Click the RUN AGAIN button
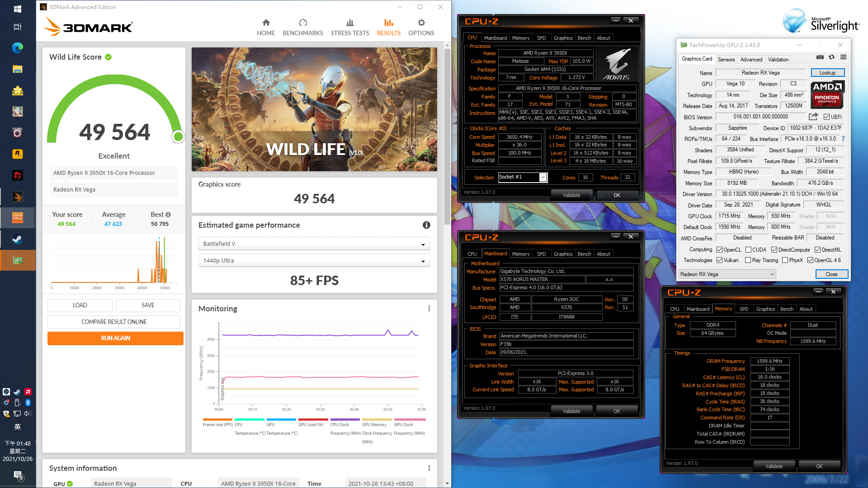The height and width of the screenshot is (488, 868). 115,338
